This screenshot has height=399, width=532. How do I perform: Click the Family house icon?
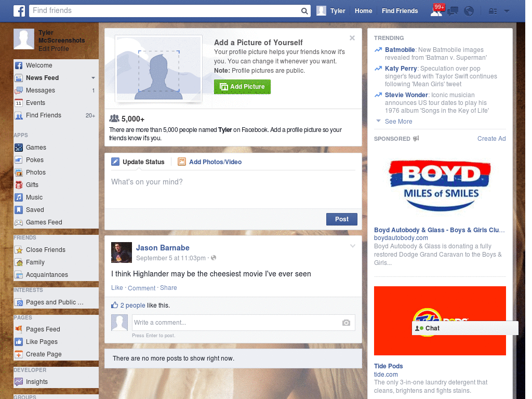pyautogui.click(x=19, y=262)
